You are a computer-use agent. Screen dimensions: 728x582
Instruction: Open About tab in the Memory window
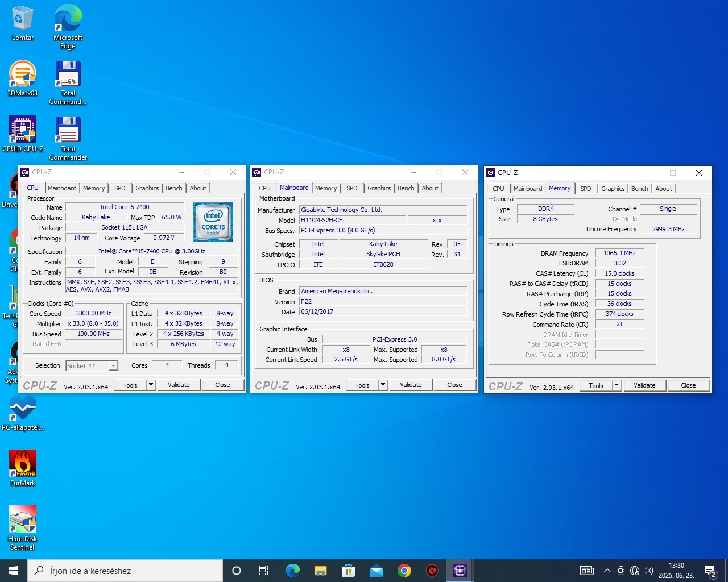(664, 189)
